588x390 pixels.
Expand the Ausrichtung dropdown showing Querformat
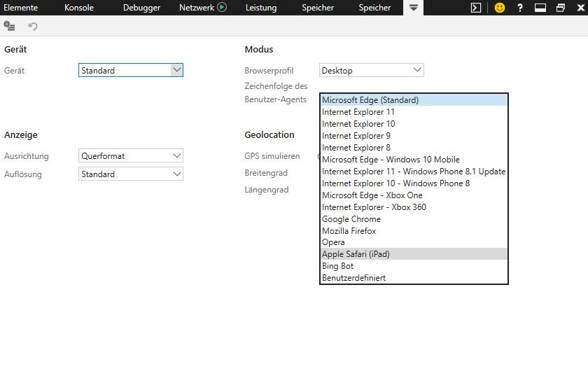click(131, 155)
